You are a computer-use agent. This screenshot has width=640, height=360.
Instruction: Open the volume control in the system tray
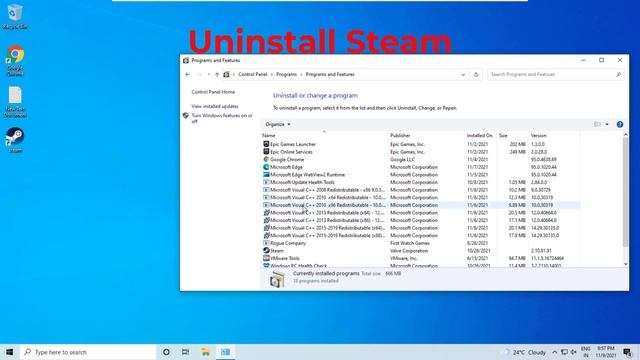(x=573, y=352)
